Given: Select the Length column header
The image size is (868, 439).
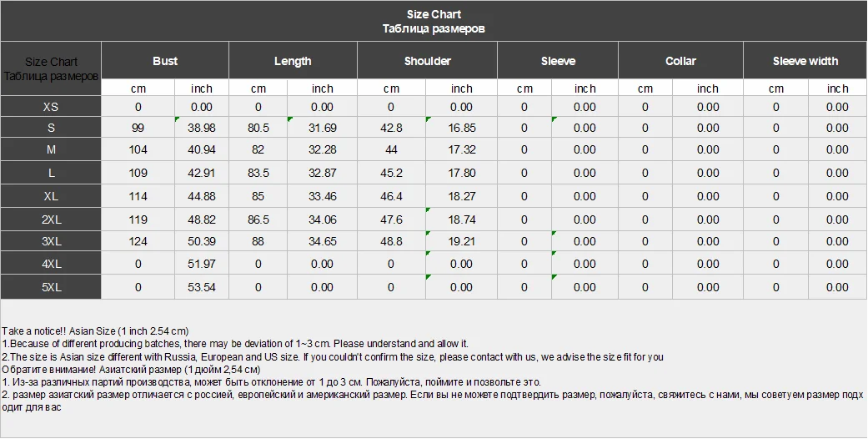Looking at the screenshot, I should tap(293, 60).
